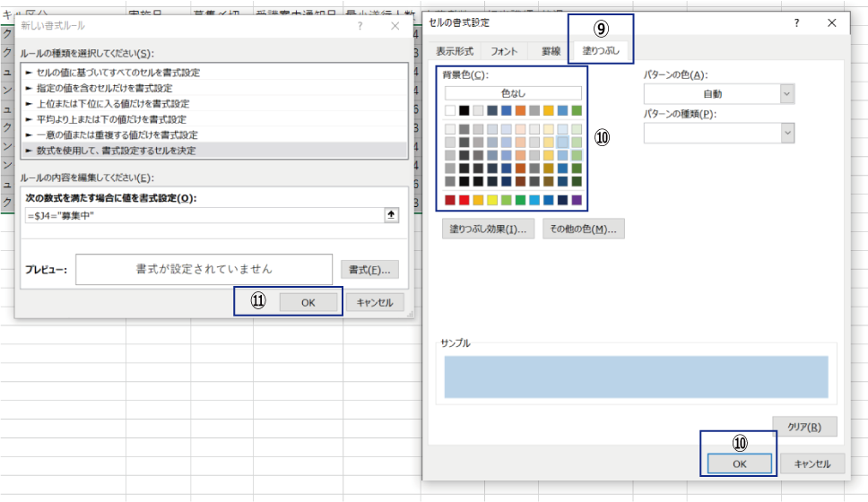Click the formula input field containing =$J4="募集中"

[202, 215]
